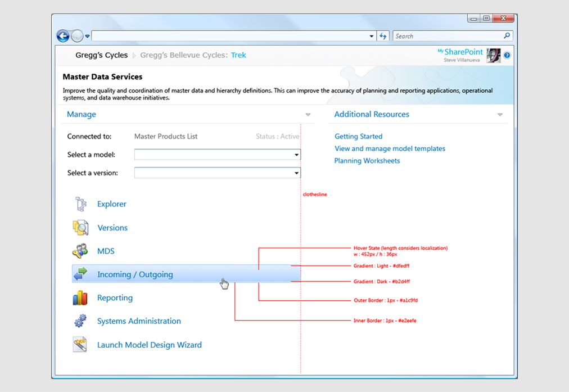The image size is (569, 392).
Task: Click the Reporting bar chart icon
Action: (x=80, y=298)
